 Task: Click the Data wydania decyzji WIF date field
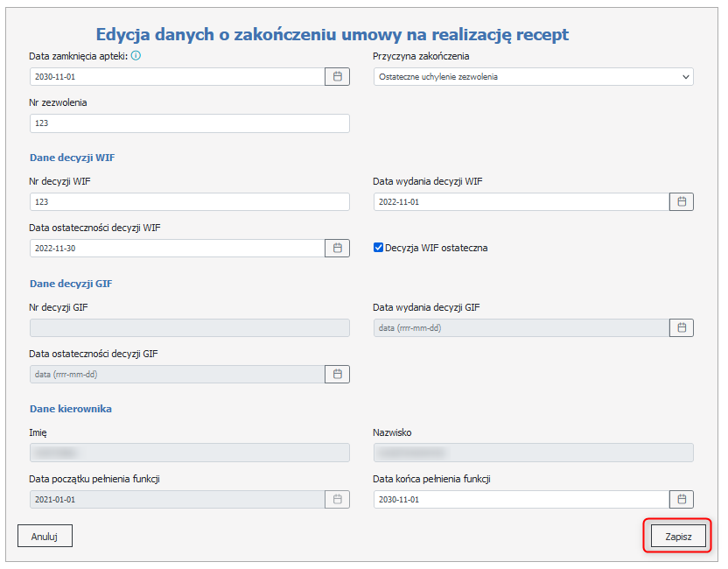tap(521, 202)
